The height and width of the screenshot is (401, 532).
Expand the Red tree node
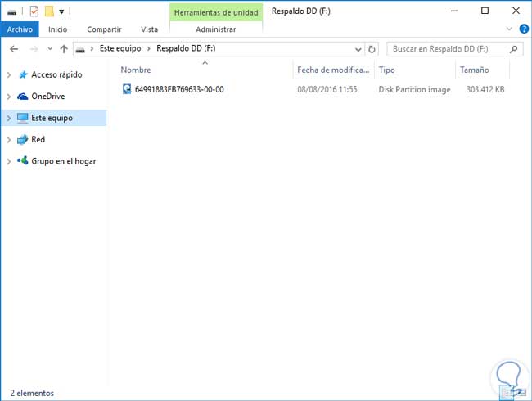tap(9, 140)
